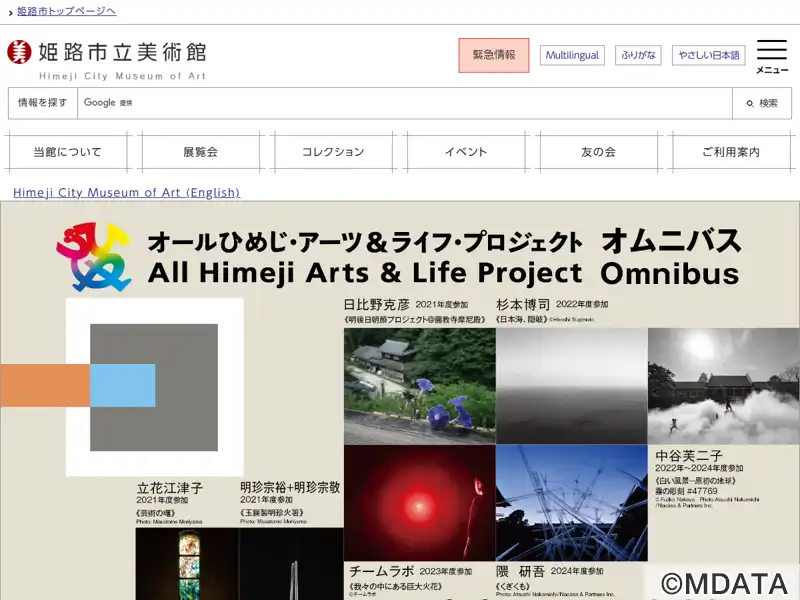Open the hamburger メニュー icon
800x600 pixels.
(x=772, y=56)
